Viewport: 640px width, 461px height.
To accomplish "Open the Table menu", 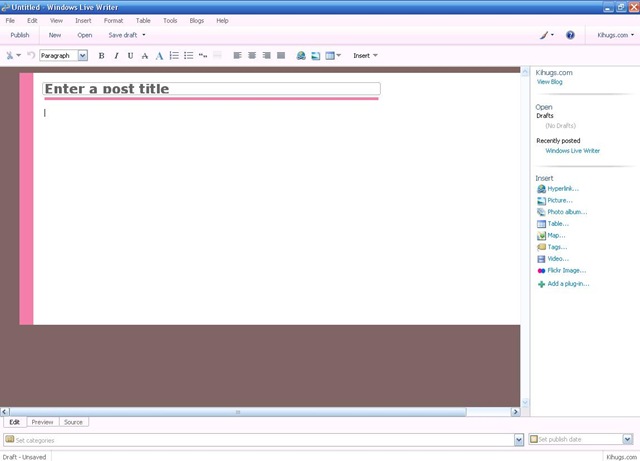I will point(143,20).
